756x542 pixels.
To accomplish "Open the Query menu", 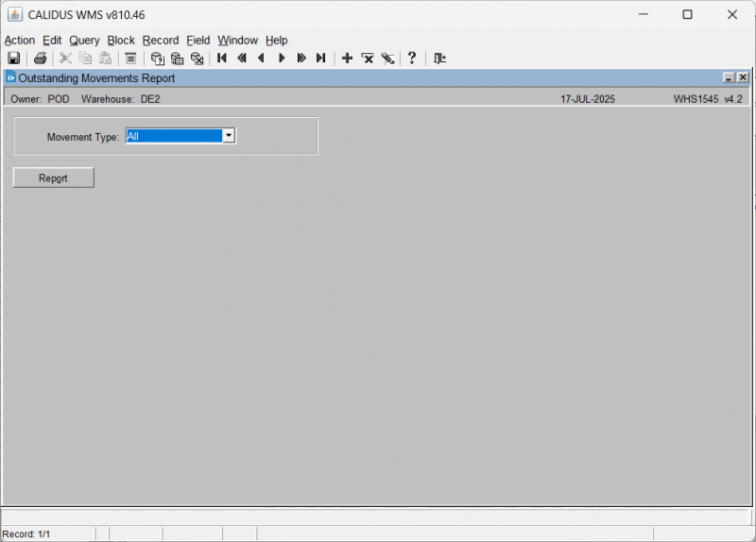I will (84, 41).
